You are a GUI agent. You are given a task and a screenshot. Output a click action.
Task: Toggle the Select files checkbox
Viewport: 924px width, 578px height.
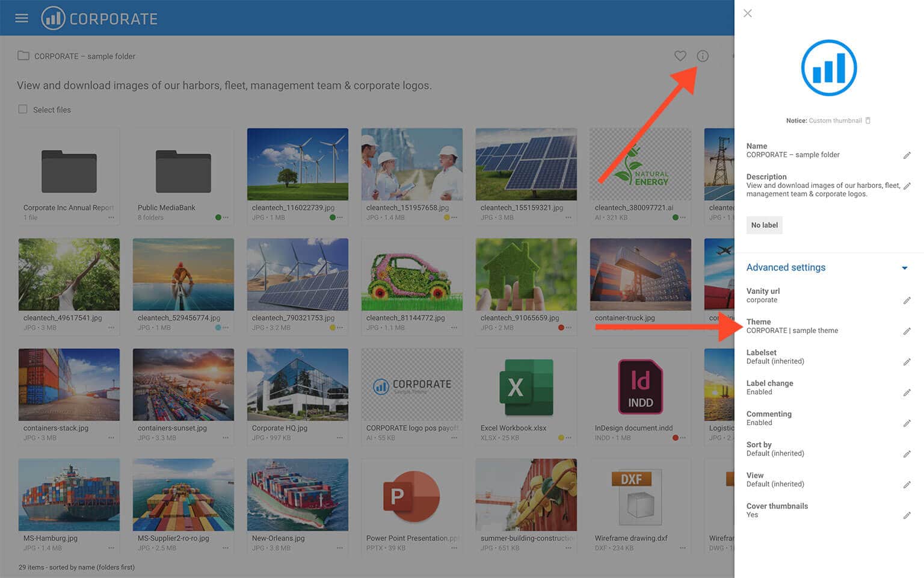pos(23,110)
